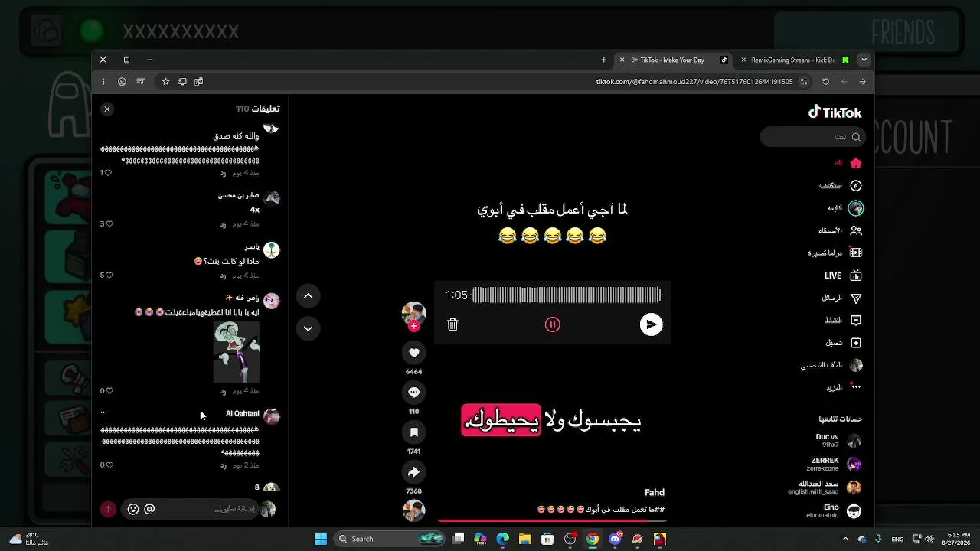Screen dimensions: 980x551
Task: Bookmark this page with the star icon
Action: pos(165,82)
